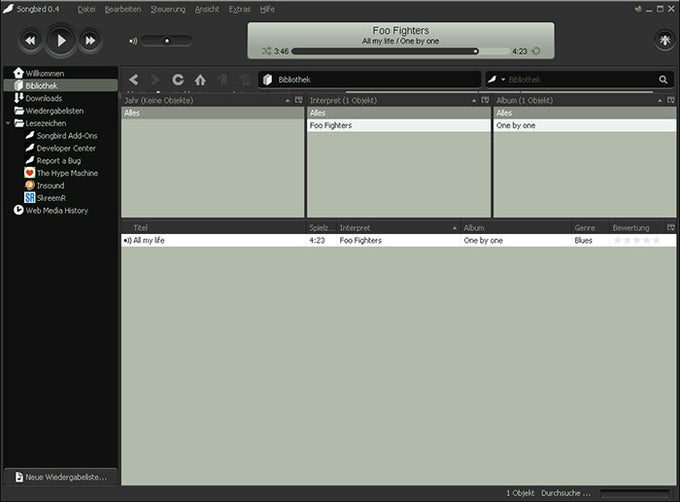
Task: Click the bug icon at top right
Action: (x=664, y=40)
